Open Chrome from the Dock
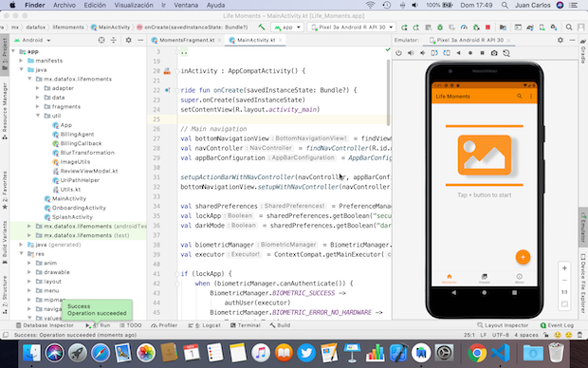The image size is (588, 368). pyautogui.click(x=477, y=353)
